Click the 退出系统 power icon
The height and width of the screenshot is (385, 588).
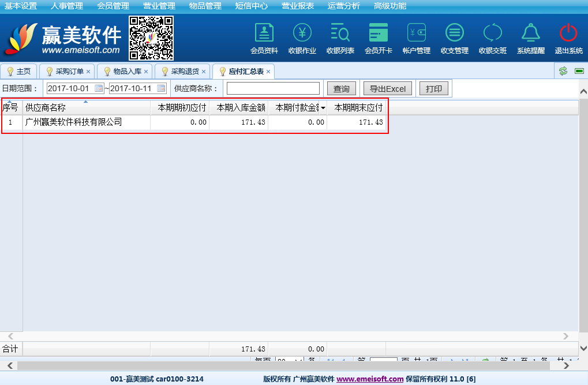(x=569, y=33)
